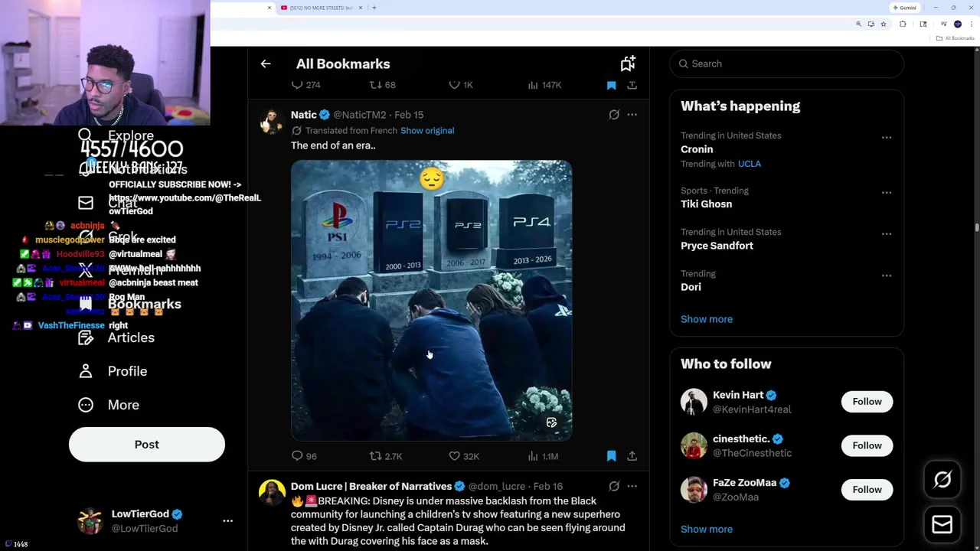Viewport: 980px width, 551px height.
Task: Open the Chrome profile avatar
Action: (958, 24)
